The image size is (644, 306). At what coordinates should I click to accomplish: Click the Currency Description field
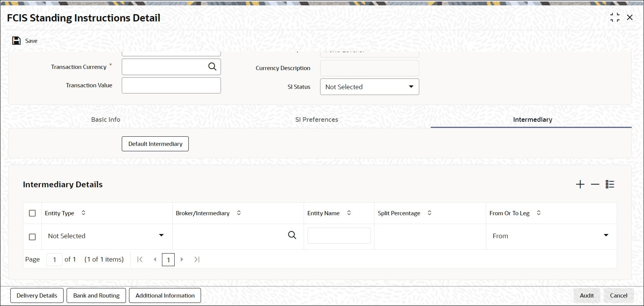[x=369, y=68]
